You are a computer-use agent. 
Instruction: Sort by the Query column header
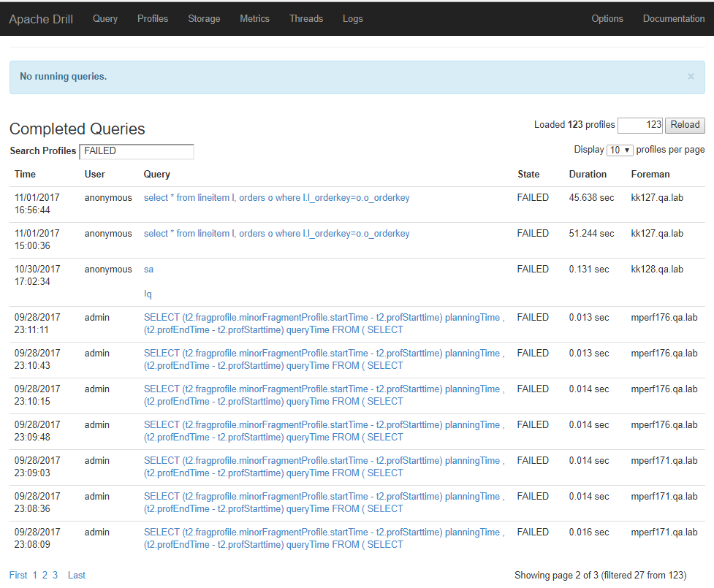[x=156, y=175]
